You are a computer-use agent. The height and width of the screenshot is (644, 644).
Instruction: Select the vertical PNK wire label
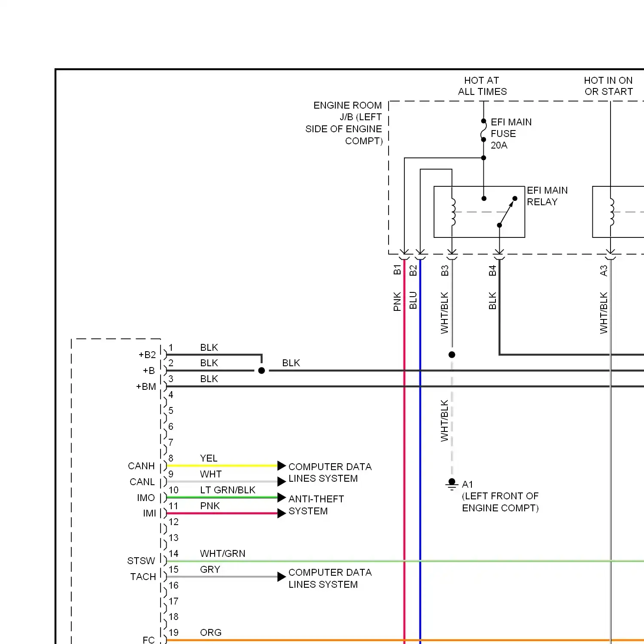click(x=397, y=301)
